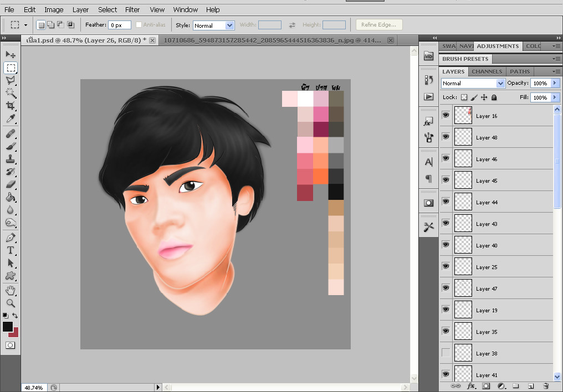Show hidden Layer 38

446,353
